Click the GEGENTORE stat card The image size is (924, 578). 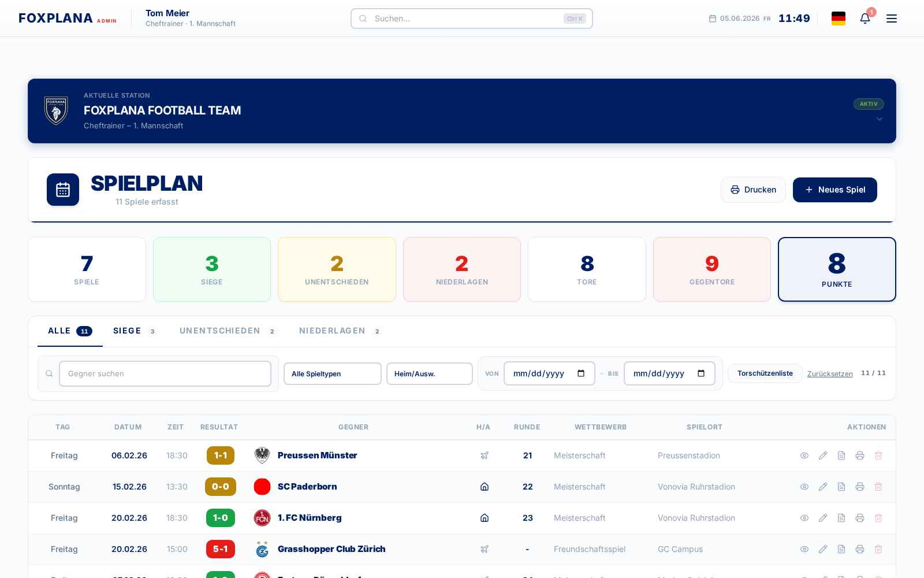point(712,269)
